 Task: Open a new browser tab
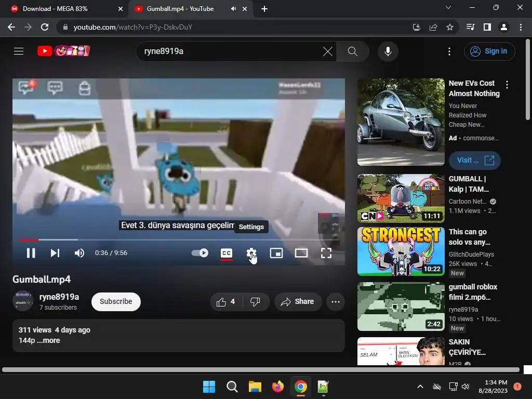click(x=264, y=9)
